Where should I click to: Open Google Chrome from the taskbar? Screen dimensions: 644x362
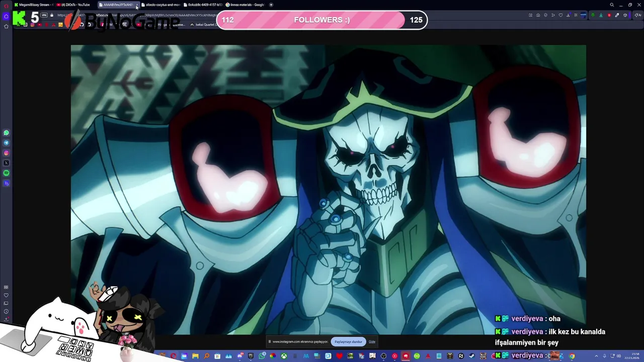572,356
